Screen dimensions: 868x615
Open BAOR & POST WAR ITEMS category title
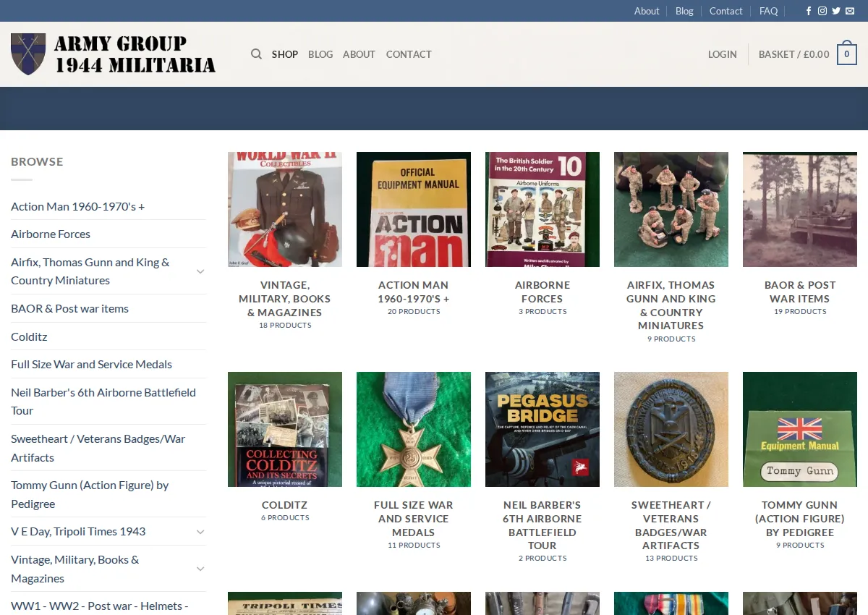coord(800,292)
